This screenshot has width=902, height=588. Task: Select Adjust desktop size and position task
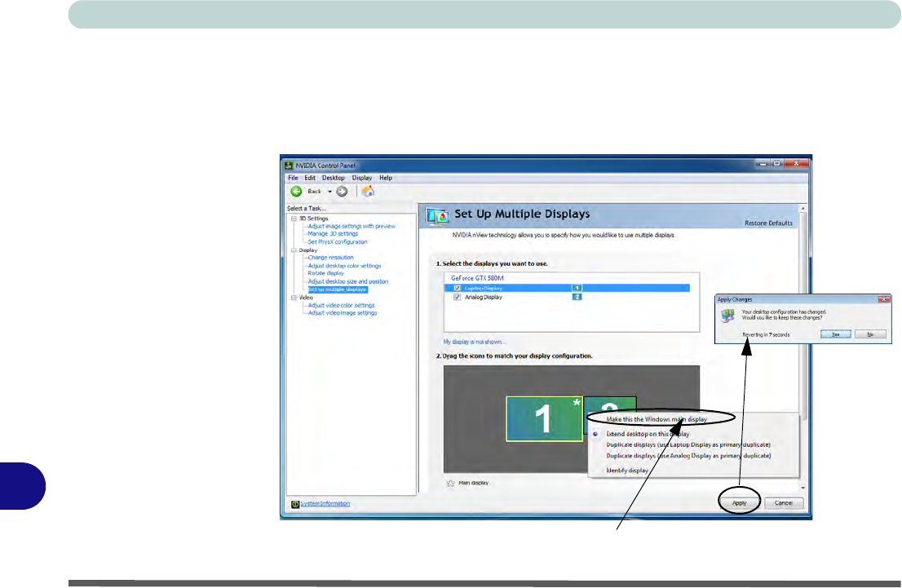click(x=348, y=281)
